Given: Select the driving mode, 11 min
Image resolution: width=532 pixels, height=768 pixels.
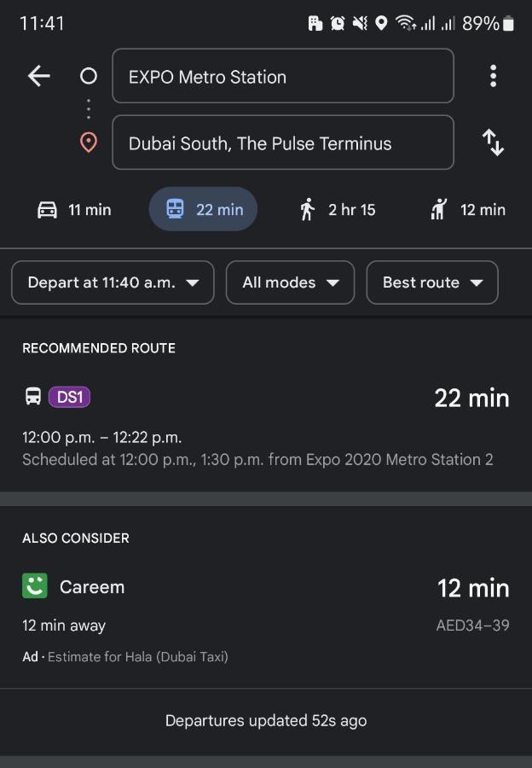Looking at the screenshot, I should [x=74, y=210].
